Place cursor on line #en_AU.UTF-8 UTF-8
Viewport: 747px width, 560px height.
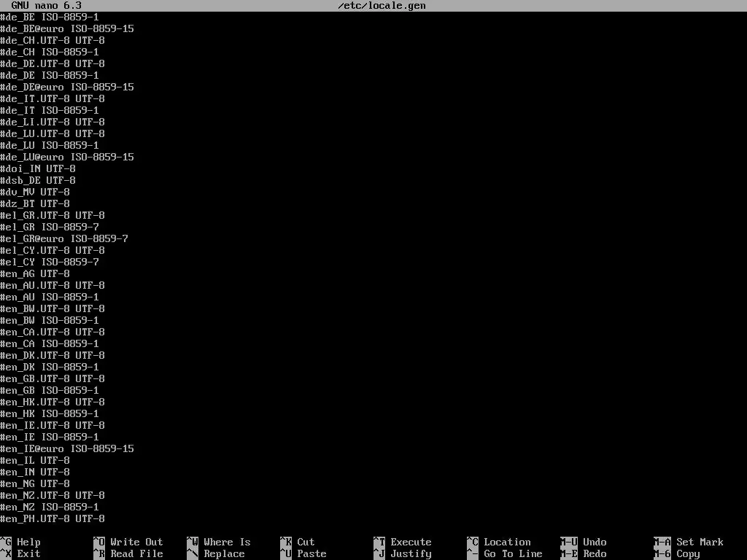[x=53, y=285]
